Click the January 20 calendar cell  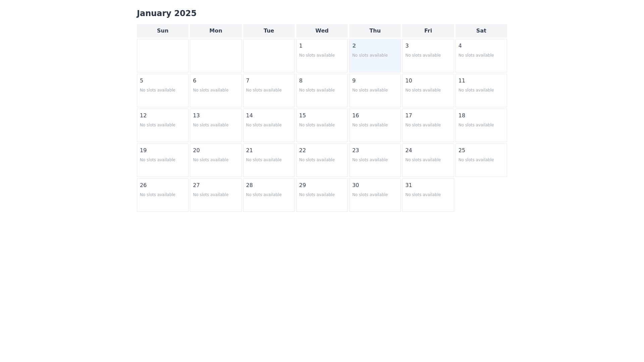click(216, 160)
